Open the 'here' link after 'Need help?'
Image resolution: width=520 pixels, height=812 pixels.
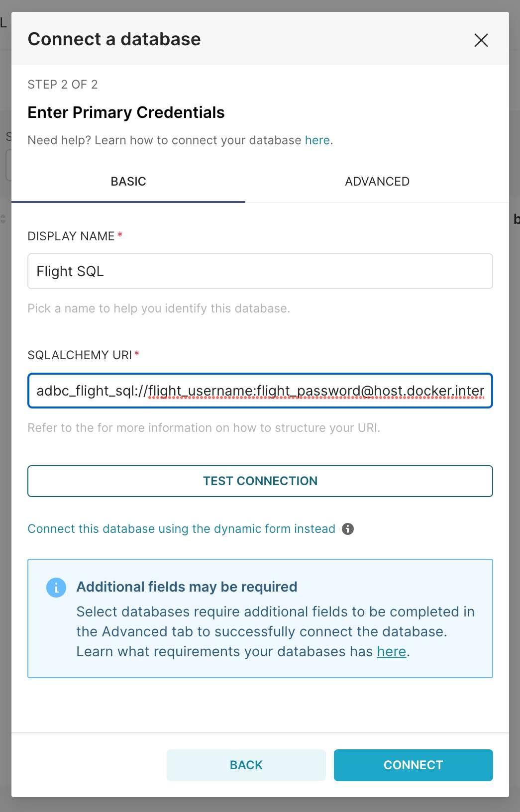pyautogui.click(x=317, y=140)
